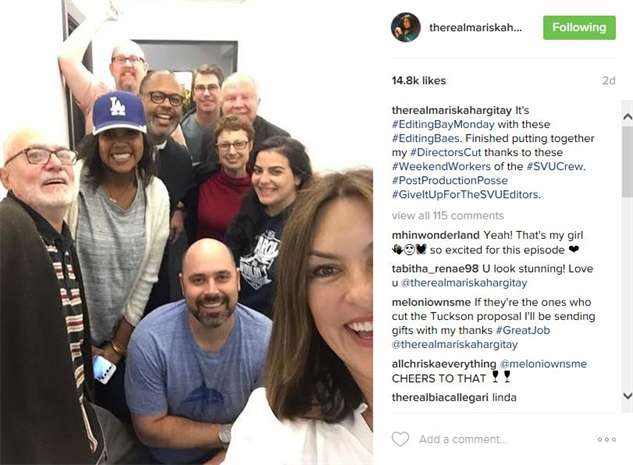The image size is (633, 465).
Task: Open tabitha_renae98's profile
Action: point(435,268)
